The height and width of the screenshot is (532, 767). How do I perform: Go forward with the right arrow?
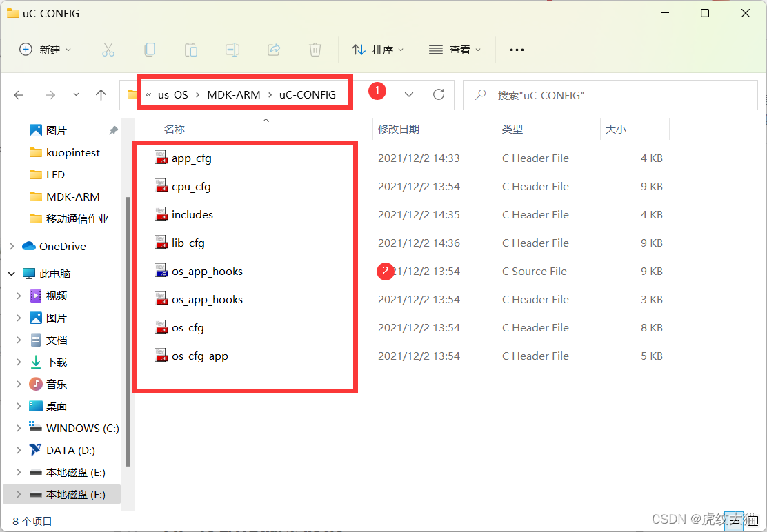pyautogui.click(x=50, y=95)
